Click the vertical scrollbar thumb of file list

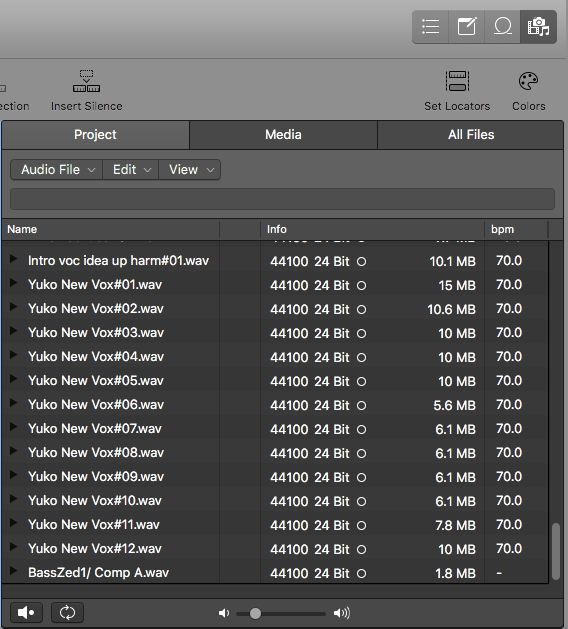tap(556, 551)
